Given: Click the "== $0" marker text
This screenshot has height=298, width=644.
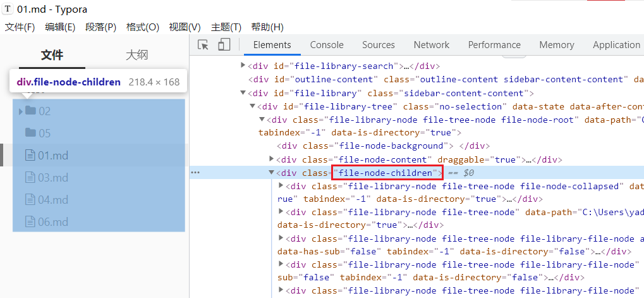Looking at the screenshot, I should click(x=461, y=173).
